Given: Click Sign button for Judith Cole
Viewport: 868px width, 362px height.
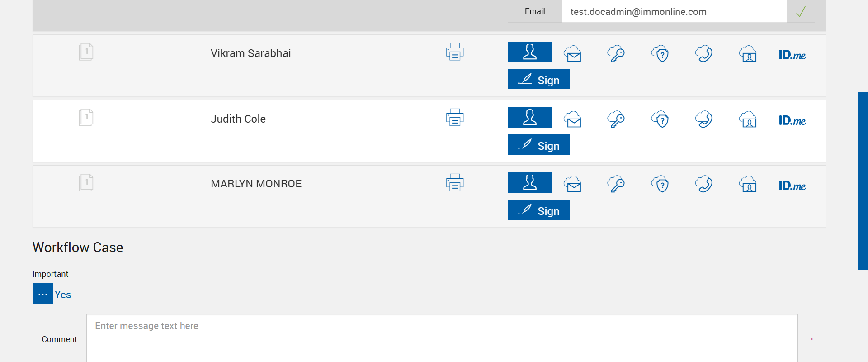Looking at the screenshot, I should pos(538,145).
